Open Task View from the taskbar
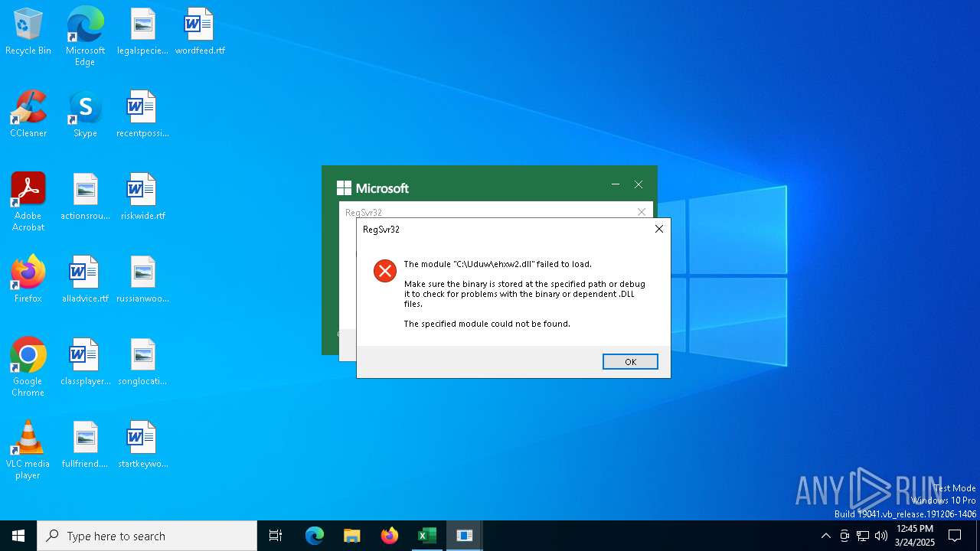 (276, 536)
